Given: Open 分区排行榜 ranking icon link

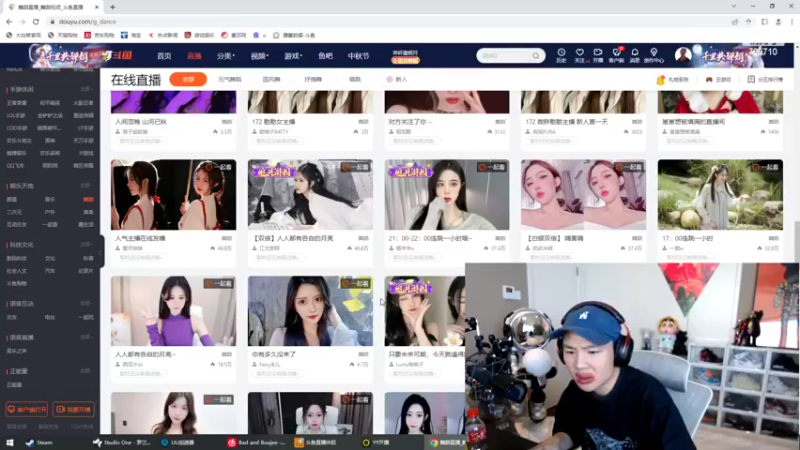Looking at the screenshot, I should pyautogui.click(x=765, y=80).
